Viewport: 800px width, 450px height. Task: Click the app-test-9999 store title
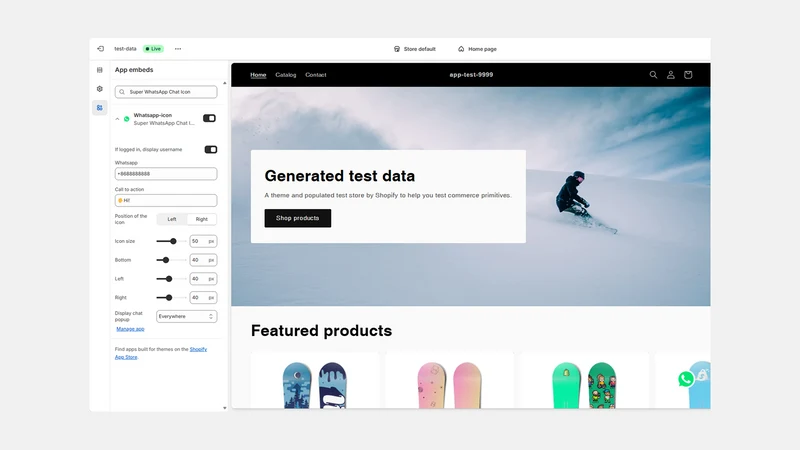[471, 74]
